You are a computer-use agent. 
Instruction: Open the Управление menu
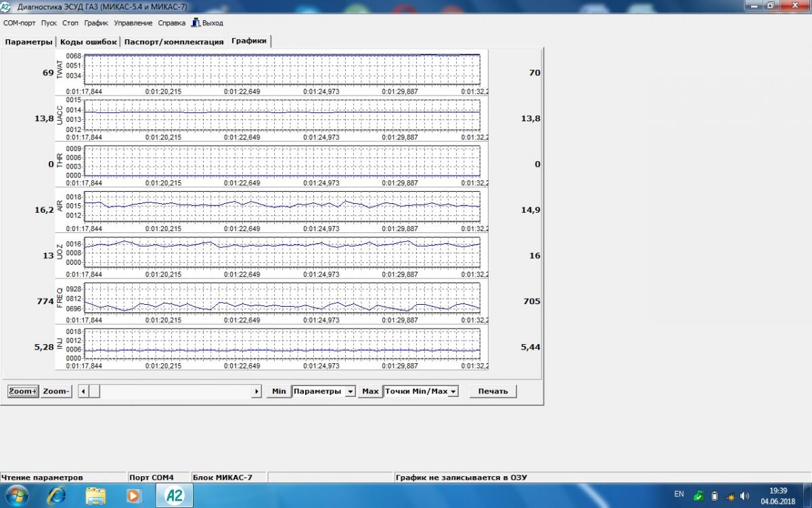click(133, 22)
